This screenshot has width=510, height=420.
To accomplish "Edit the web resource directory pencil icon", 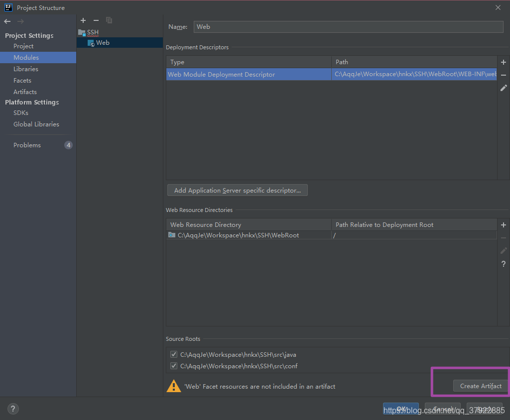I will coord(504,251).
